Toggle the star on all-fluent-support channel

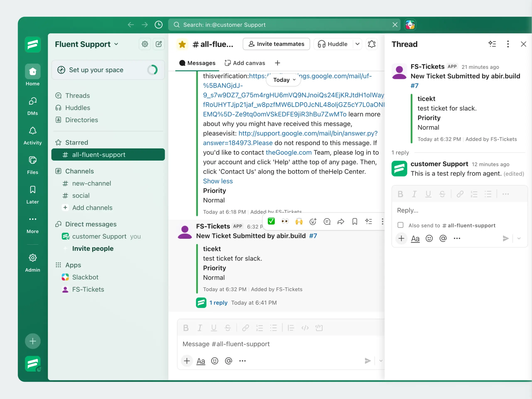[182, 44]
